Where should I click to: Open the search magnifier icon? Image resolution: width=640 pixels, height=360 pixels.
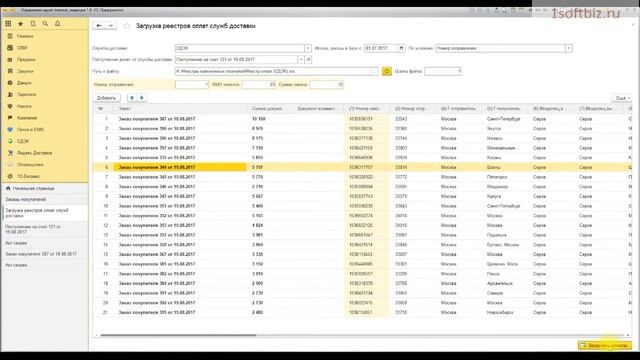[45, 24]
